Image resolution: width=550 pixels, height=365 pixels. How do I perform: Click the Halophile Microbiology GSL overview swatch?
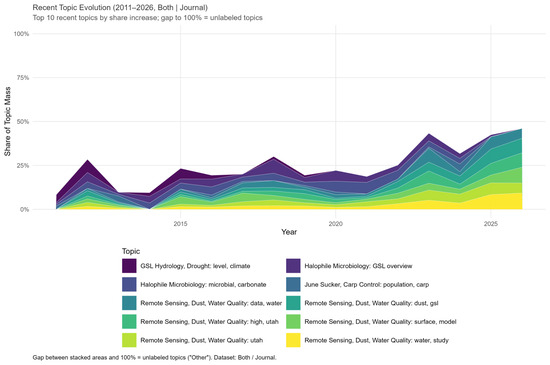[293, 266]
